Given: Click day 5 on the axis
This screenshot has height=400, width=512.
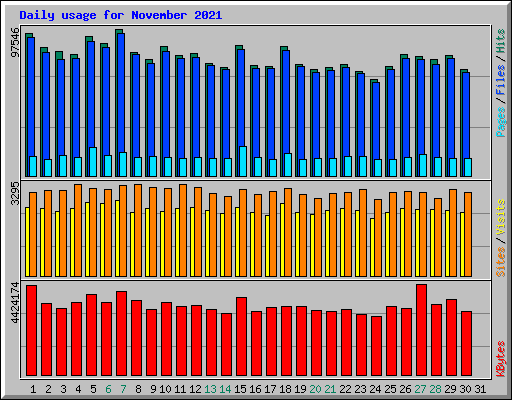Looking at the screenshot, I should pos(93,389).
